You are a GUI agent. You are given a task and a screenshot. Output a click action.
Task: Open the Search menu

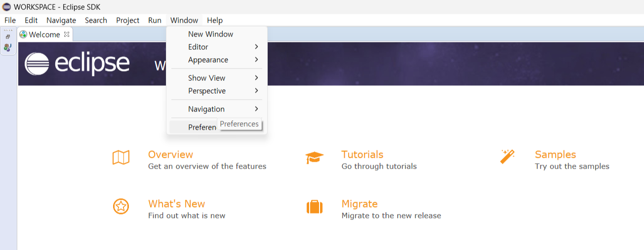pyautogui.click(x=96, y=20)
